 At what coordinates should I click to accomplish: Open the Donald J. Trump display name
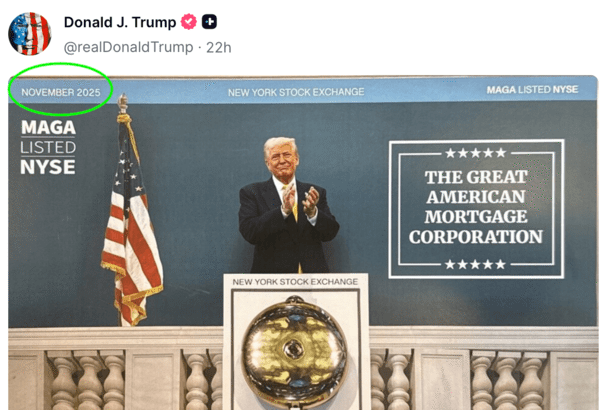tap(120, 22)
